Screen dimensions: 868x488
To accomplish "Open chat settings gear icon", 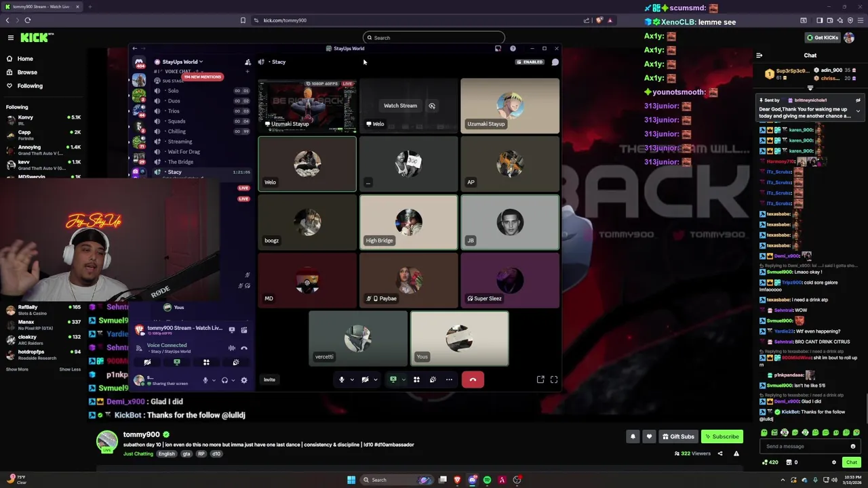I will 834,462.
